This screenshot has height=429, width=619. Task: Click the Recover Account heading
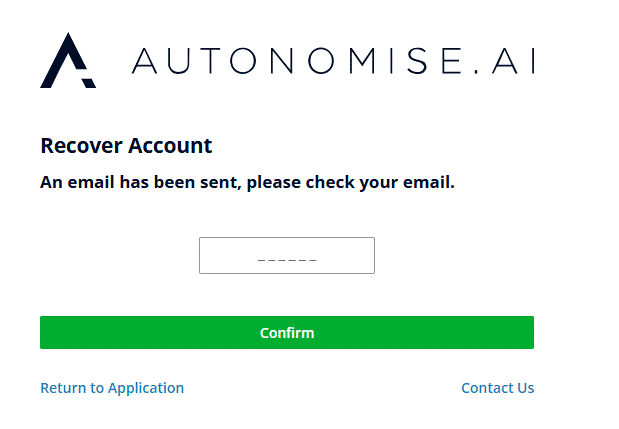pyautogui.click(x=126, y=146)
